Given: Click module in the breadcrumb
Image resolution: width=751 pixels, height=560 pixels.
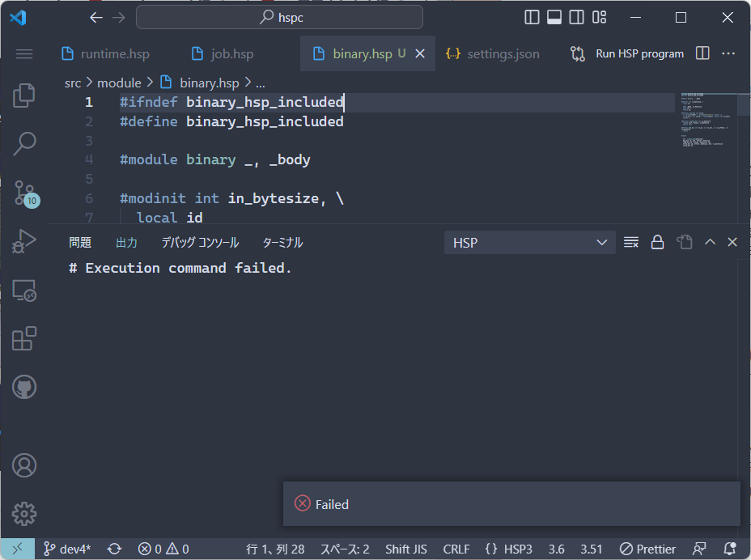Looking at the screenshot, I should (119, 83).
